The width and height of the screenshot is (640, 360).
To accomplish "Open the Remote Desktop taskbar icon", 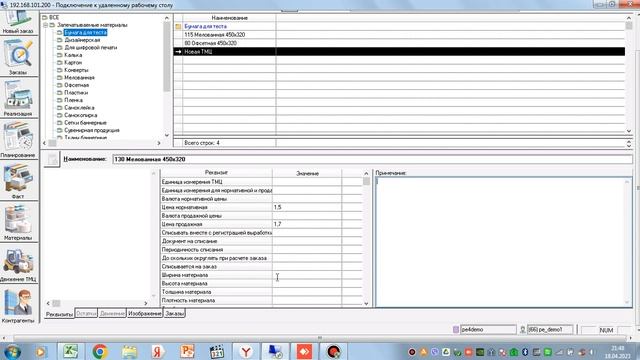I will [275, 351].
